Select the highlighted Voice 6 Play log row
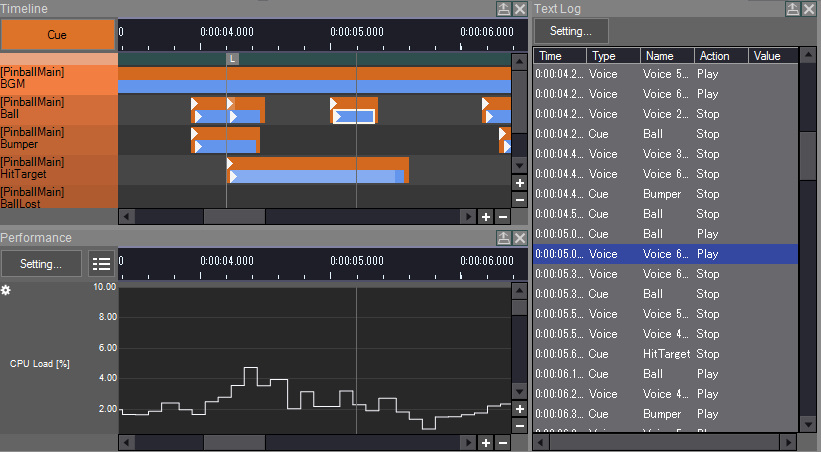The height and width of the screenshot is (452, 821). click(665, 254)
